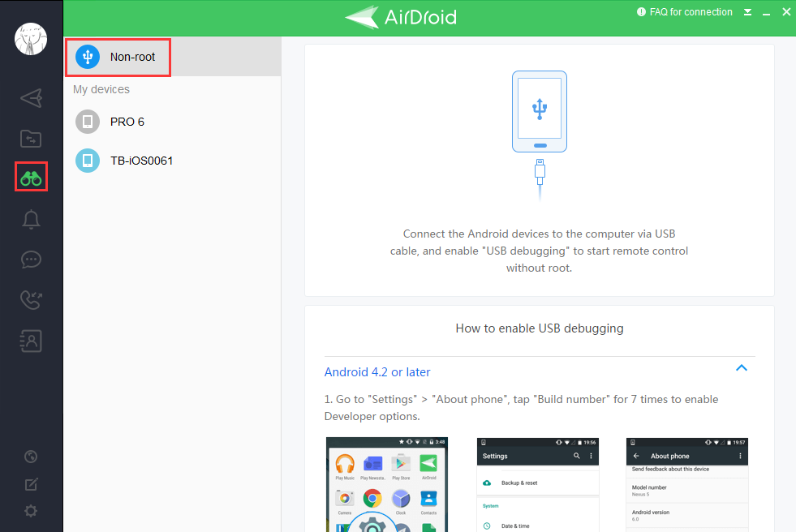Open the SMS messages bubble icon
Screen dimensions: 796x532
31,260
